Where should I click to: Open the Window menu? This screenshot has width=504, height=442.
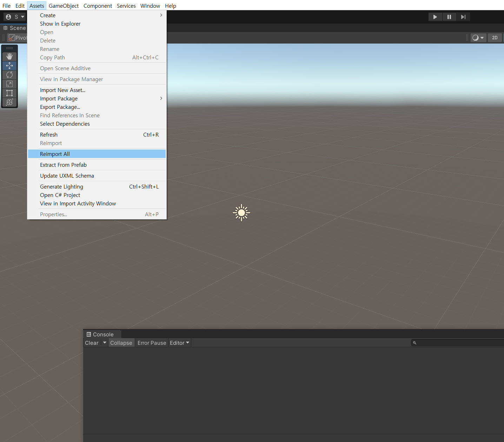tap(150, 6)
